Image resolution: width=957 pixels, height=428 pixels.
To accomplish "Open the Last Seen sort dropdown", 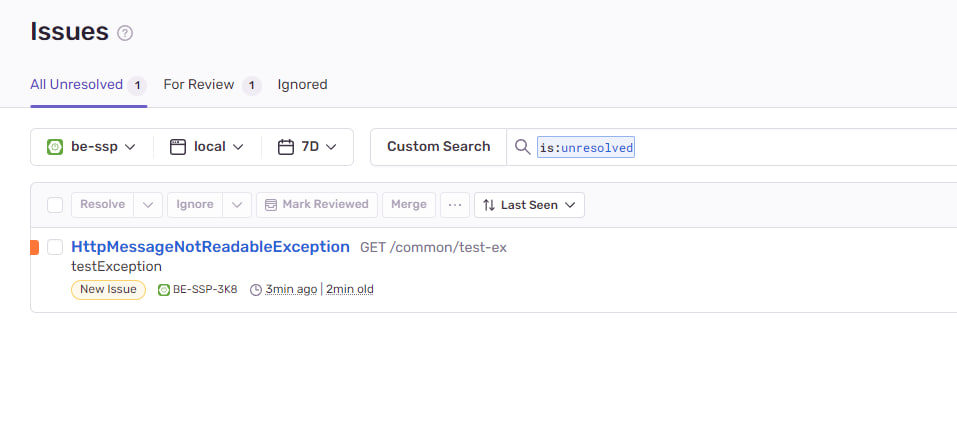I will point(529,205).
